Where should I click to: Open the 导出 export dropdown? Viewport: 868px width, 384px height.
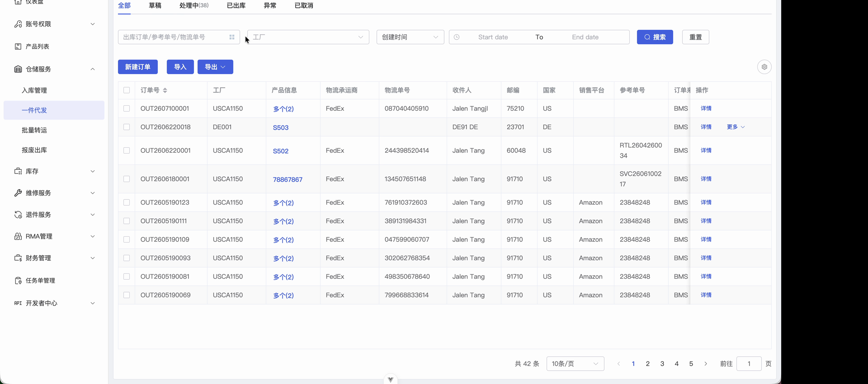point(215,67)
